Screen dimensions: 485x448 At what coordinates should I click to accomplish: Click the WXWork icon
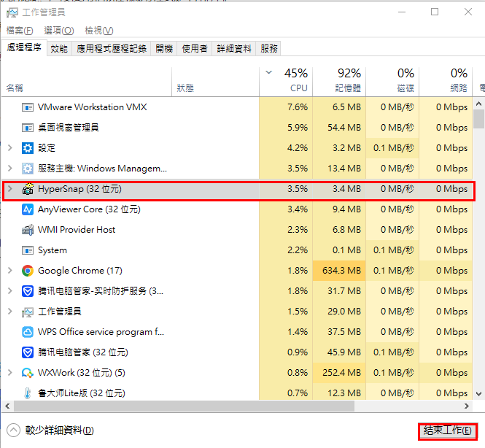tap(28, 373)
